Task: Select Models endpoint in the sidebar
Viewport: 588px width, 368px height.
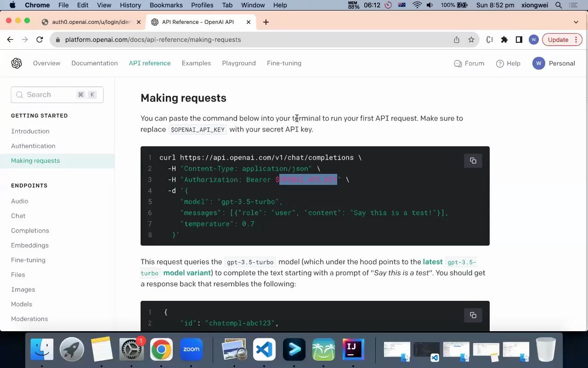Action: pos(22,304)
